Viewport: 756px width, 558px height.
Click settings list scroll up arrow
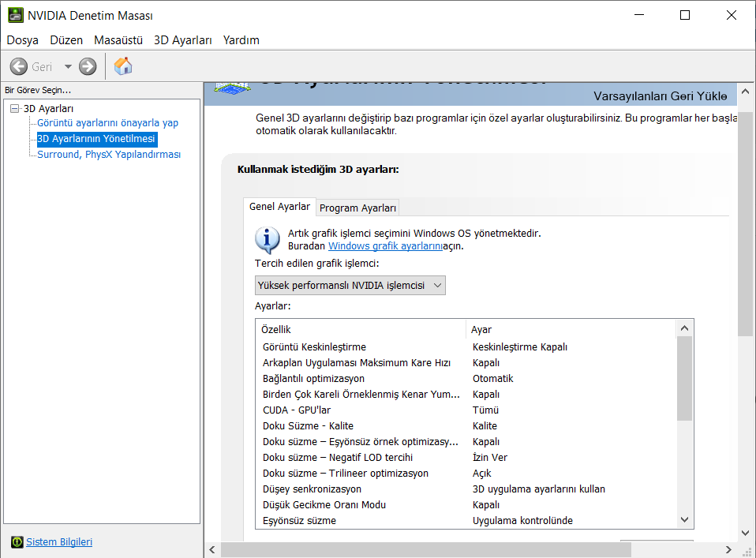tap(684, 328)
